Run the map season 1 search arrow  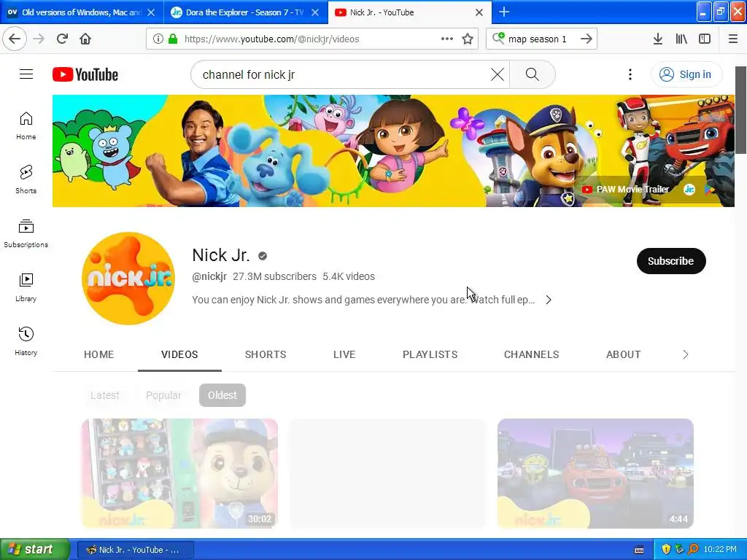(587, 39)
